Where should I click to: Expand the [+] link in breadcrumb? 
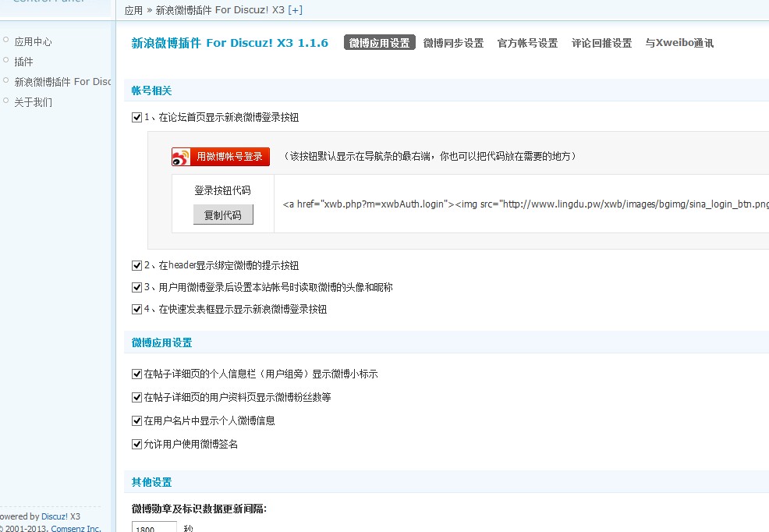pos(296,10)
